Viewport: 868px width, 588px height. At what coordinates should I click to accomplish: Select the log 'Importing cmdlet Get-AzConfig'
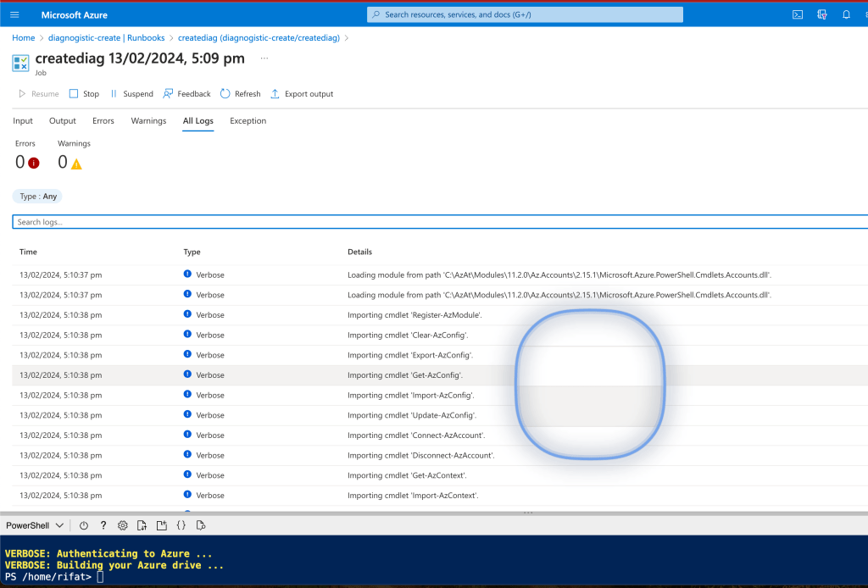tap(440, 375)
